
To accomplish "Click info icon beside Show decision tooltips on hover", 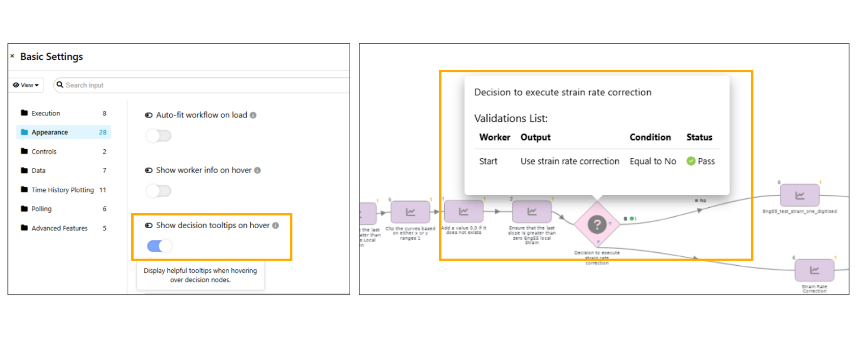I will [x=275, y=226].
